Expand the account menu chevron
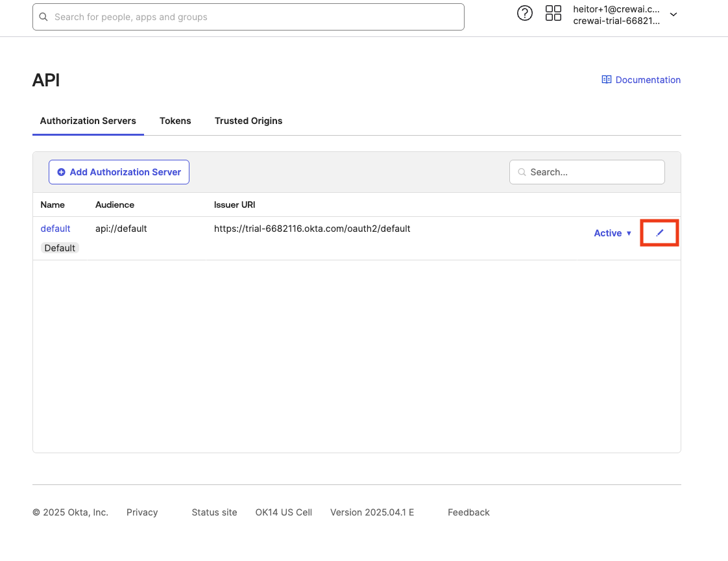728x561 pixels. [673, 14]
